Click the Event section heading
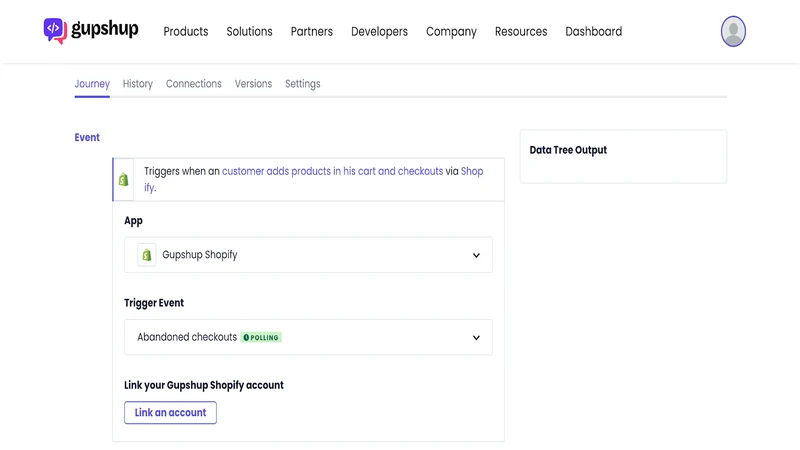The height and width of the screenshot is (450, 800). click(87, 137)
